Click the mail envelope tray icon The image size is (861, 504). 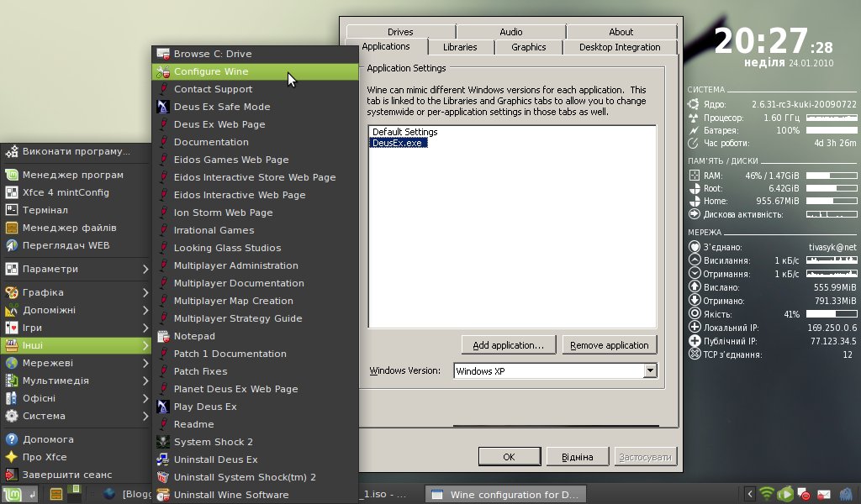[x=824, y=495]
